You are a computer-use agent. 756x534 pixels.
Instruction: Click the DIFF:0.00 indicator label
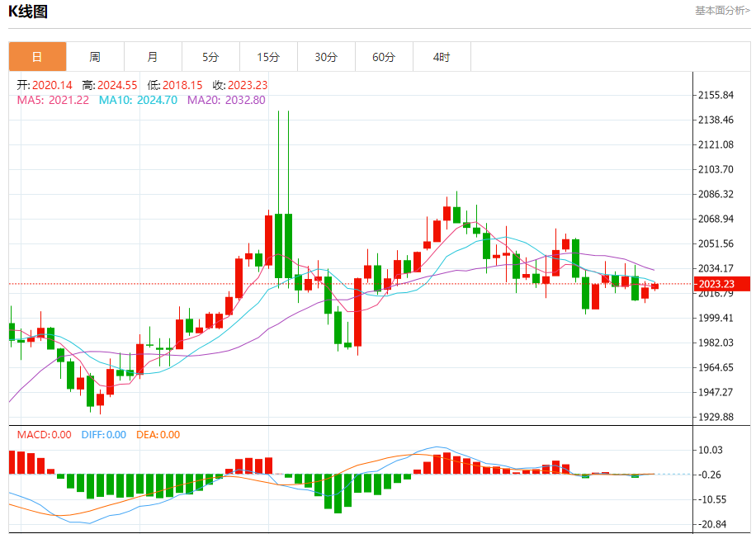pos(104,435)
